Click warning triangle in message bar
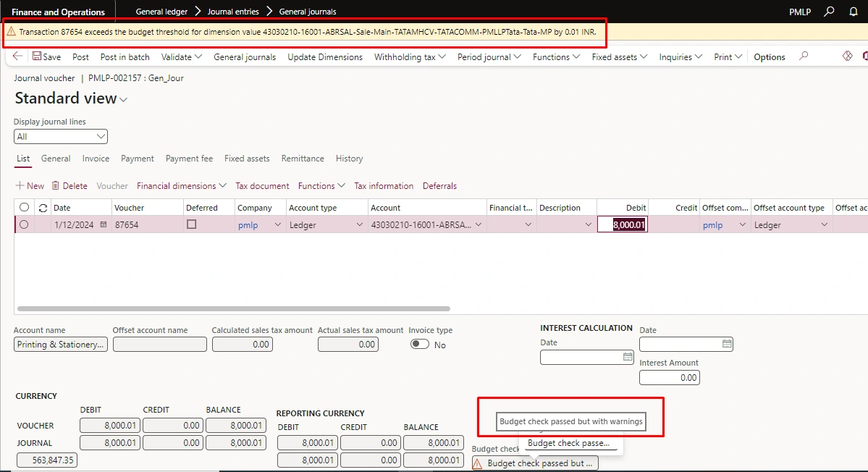 click(11, 32)
